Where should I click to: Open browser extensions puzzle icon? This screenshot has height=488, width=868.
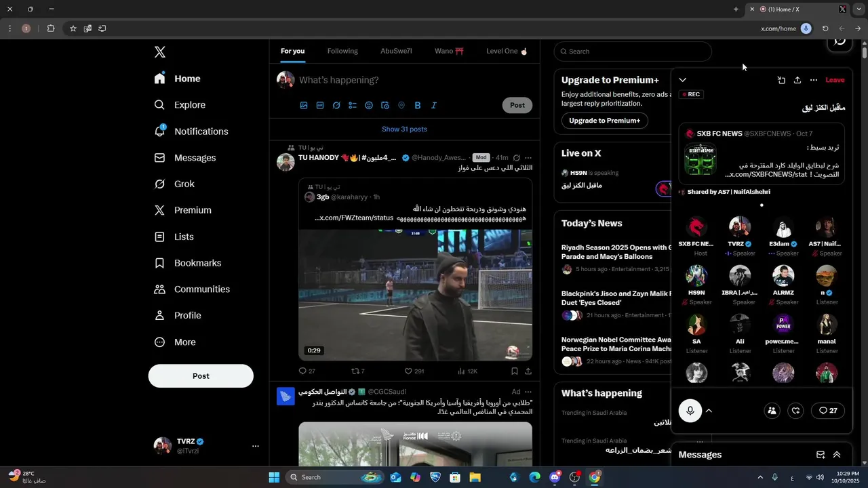coord(51,28)
